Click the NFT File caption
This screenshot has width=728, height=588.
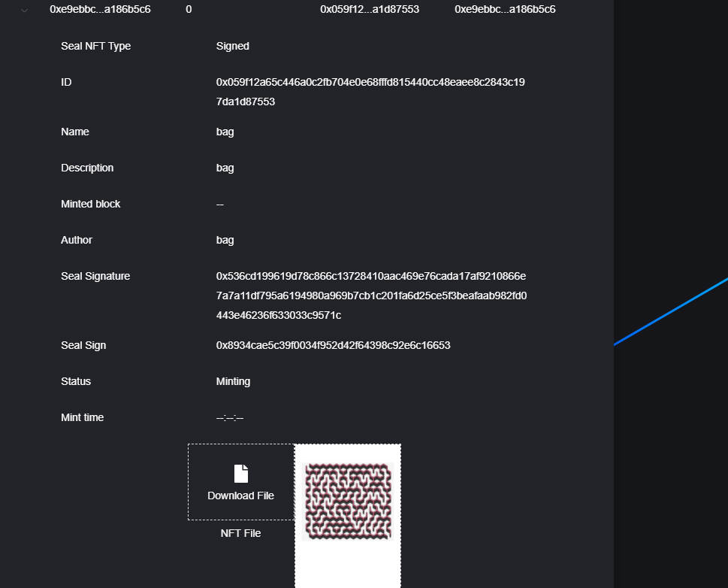(240, 533)
